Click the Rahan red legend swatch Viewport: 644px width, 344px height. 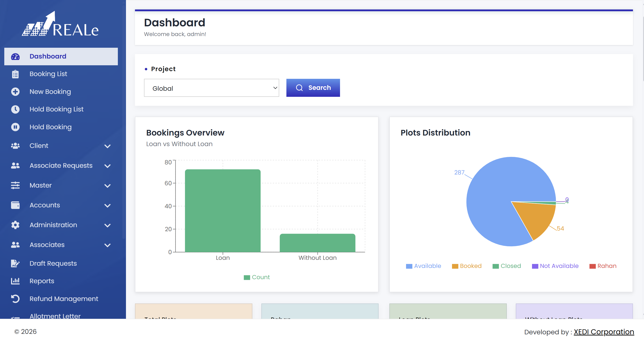coord(592,266)
